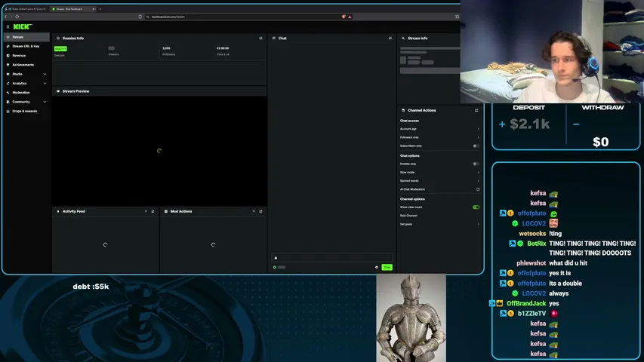Click the chat identity icon below input
644x362 pixels.
point(275,267)
